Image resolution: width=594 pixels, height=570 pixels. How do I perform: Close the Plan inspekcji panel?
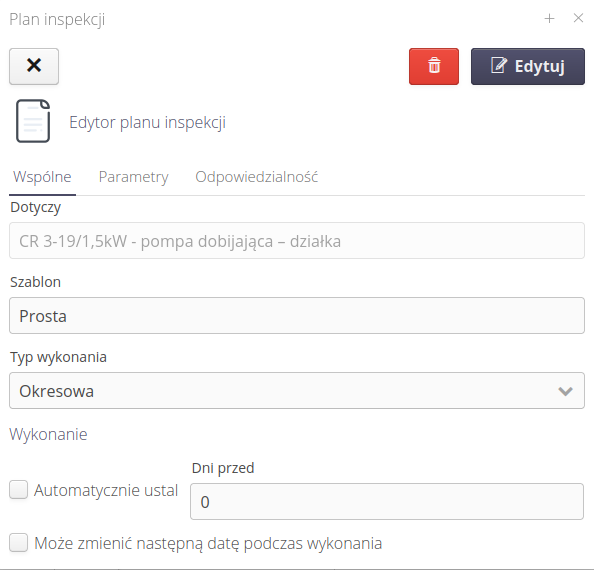click(x=578, y=18)
